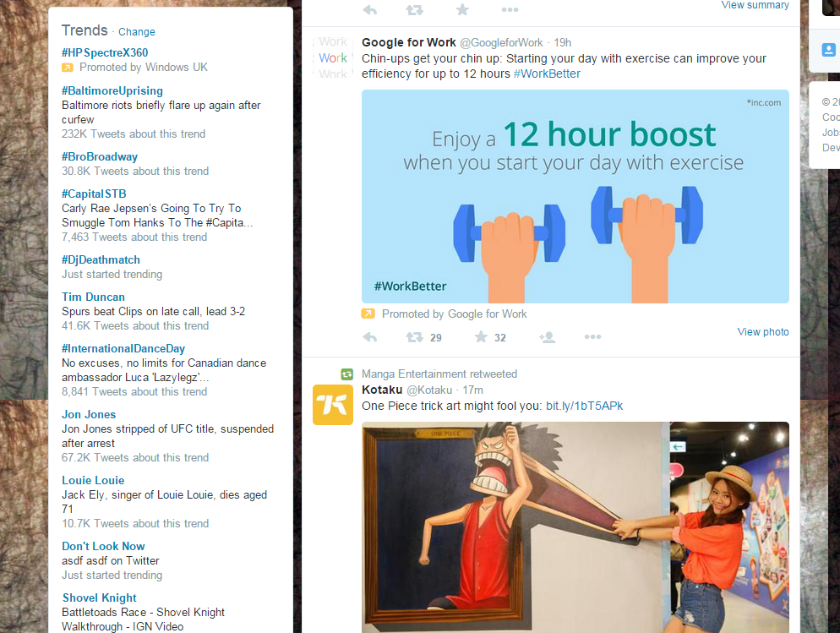Screen dimensions: 840x633
Task: Open the View photo link
Action: click(x=762, y=331)
